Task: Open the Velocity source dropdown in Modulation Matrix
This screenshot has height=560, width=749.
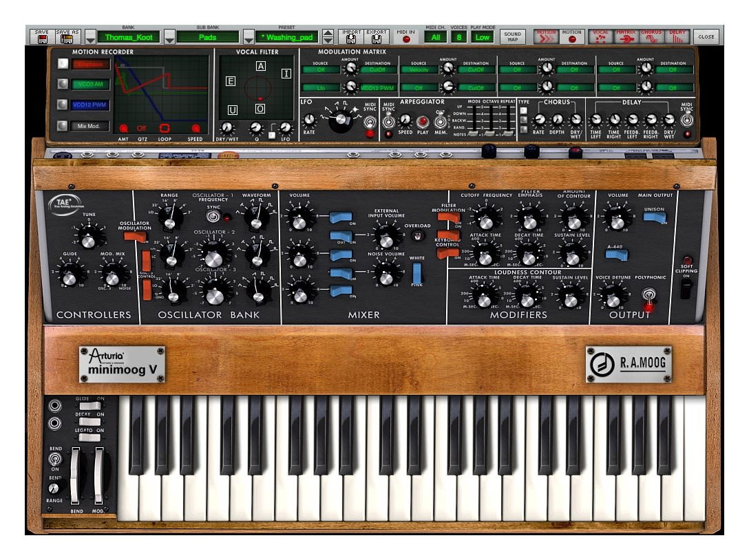Action: [419, 69]
